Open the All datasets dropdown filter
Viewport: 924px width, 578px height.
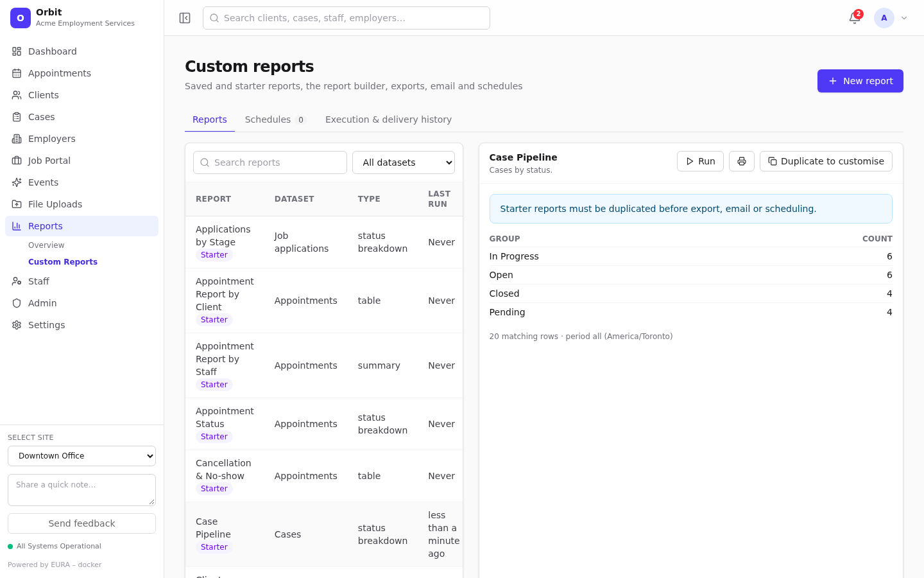coord(404,162)
